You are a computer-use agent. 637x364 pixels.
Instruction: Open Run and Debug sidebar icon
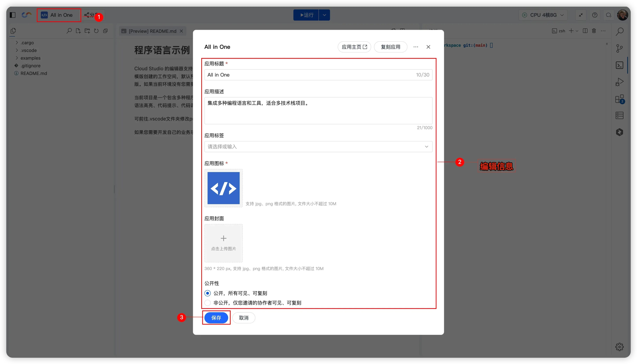click(619, 82)
